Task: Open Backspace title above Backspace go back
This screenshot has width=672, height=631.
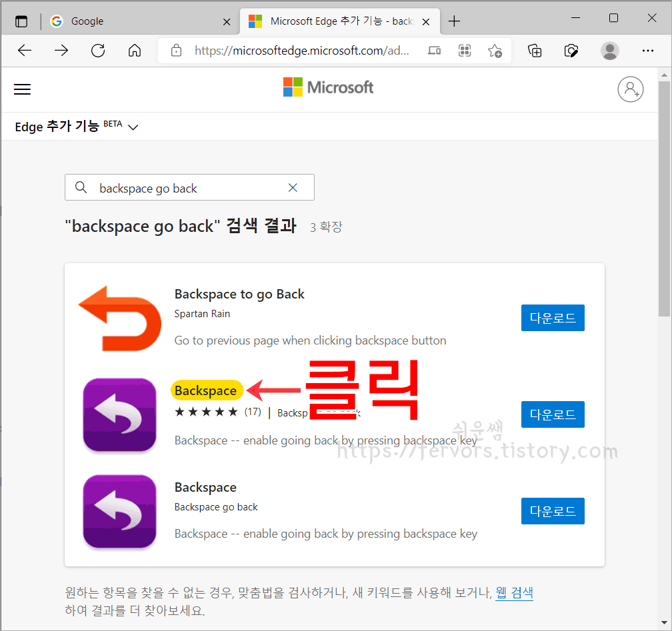Action: [205, 488]
